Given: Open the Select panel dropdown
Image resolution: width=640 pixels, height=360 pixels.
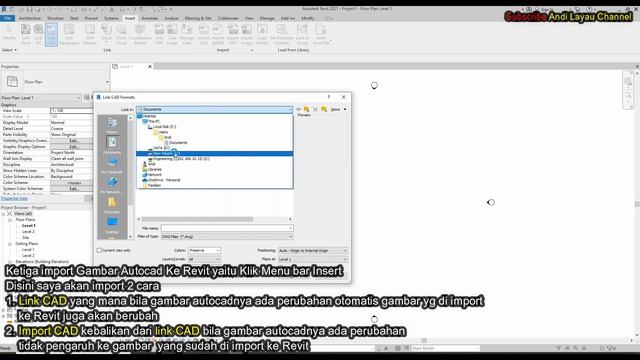Looking at the screenshot, I should [9, 50].
